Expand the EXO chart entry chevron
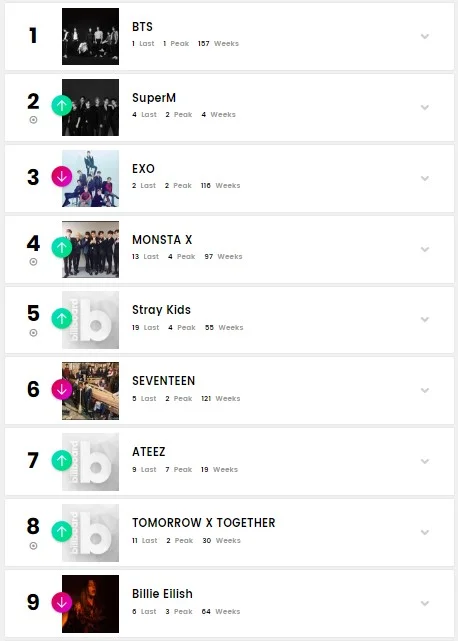Image resolution: width=458 pixels, height=641 pixels. coord(425,178)
